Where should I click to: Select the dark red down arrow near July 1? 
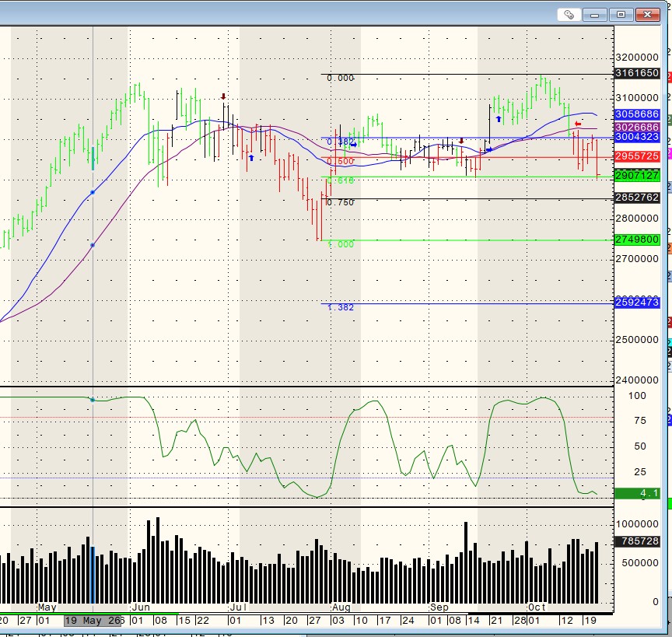(x=223, y=96)
